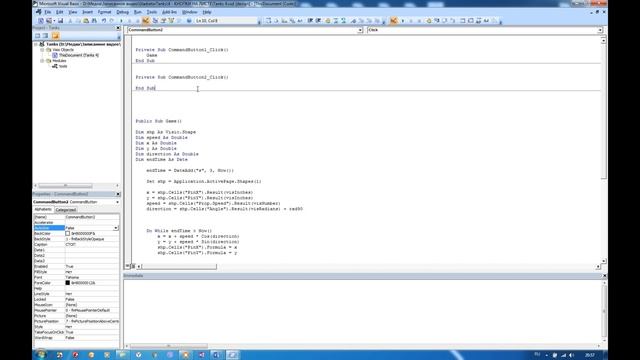The height and width of the screenshot is (360, 640).
Task: Click the 'Public Sub Game()' code line
Action: tap(159, 121)
